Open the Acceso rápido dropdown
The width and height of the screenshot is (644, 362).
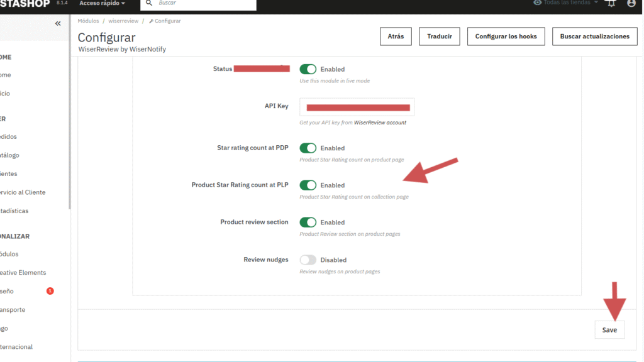(x=102, y=3)
